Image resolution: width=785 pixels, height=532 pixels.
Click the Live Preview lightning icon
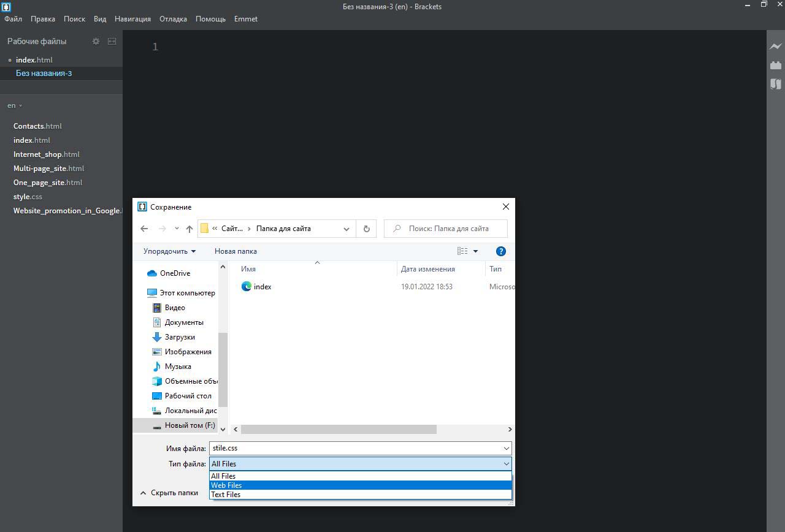tap(776, 47)
